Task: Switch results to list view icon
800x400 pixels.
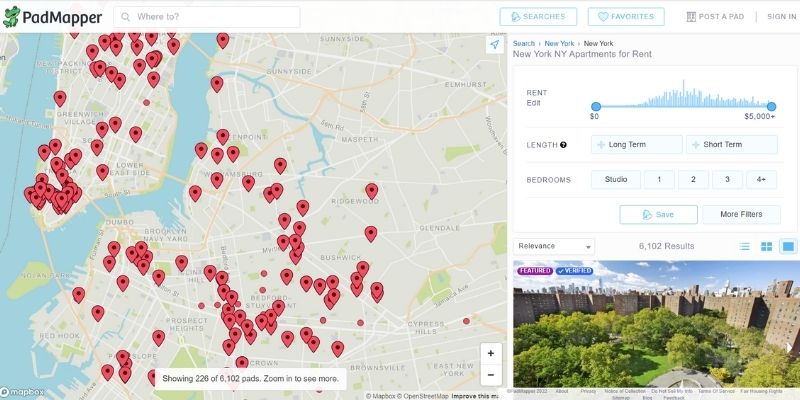Action: point(744,246)
